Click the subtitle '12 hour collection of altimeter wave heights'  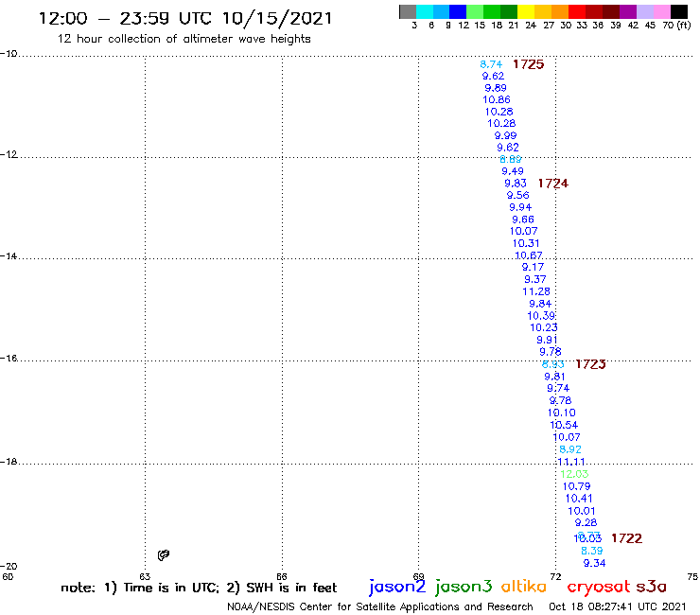pyautogui.click(x=184, y=39)
